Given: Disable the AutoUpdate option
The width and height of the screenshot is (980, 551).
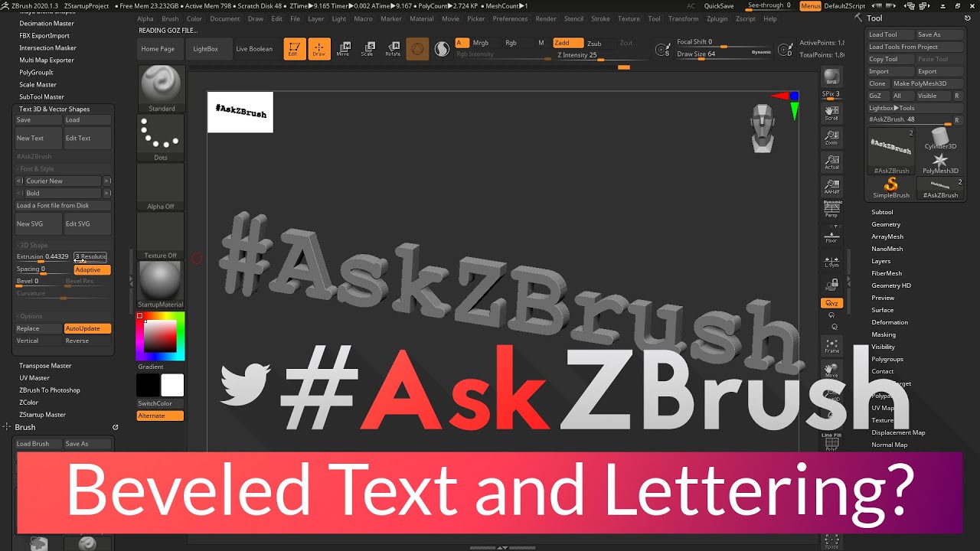Looking at the screenshot, I should 87,328.
